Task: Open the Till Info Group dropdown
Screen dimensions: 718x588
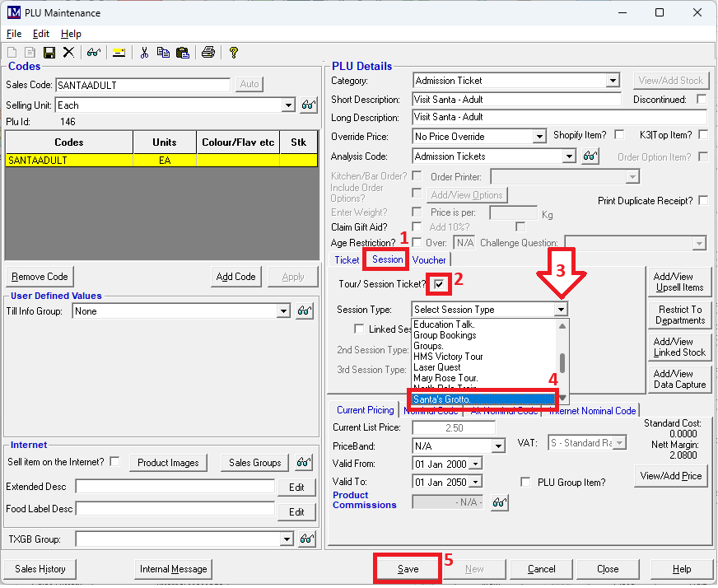Action: 284,311
